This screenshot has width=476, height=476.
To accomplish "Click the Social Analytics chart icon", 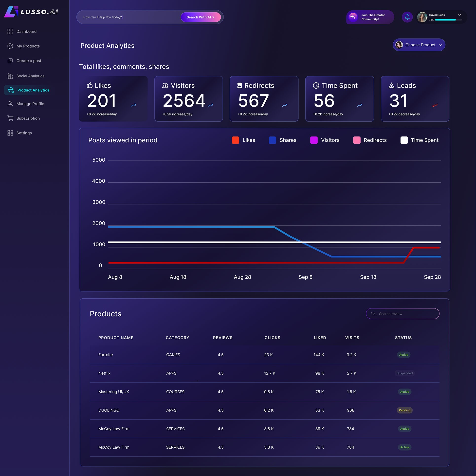I will pyautogui.click(x=10, y=76).
